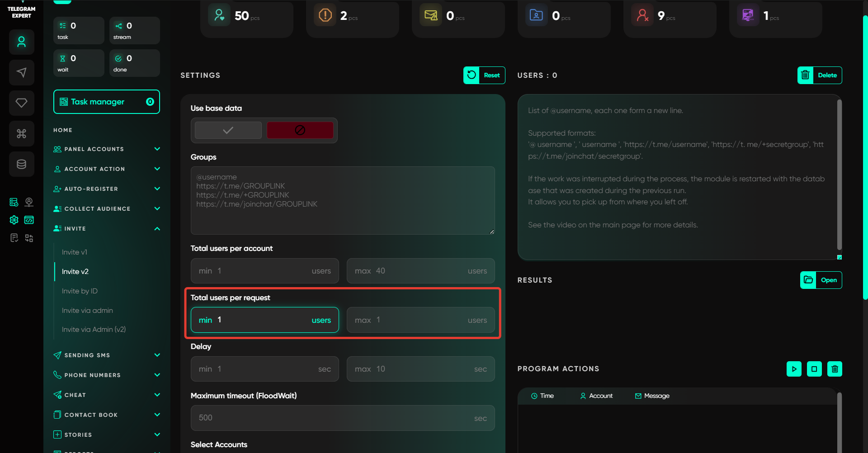Screen dimensions: 868x453
Task: Open the Invite by ID page
Action: coord(80,291)
